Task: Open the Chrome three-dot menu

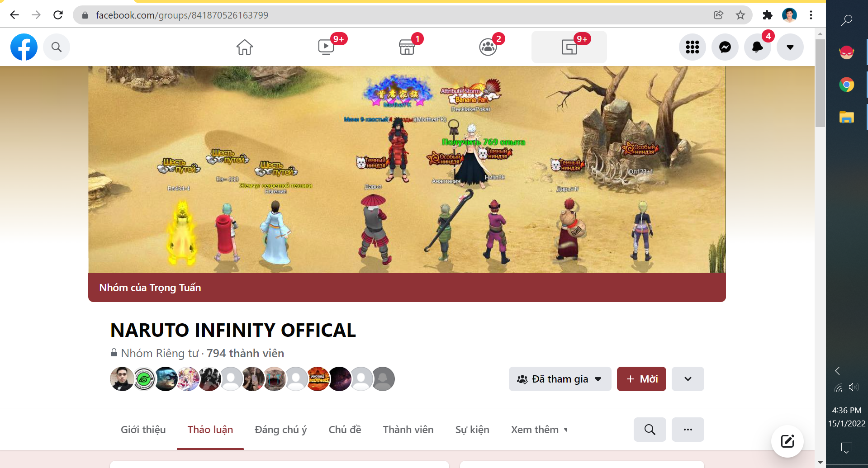Action: (x=811, y=15)
